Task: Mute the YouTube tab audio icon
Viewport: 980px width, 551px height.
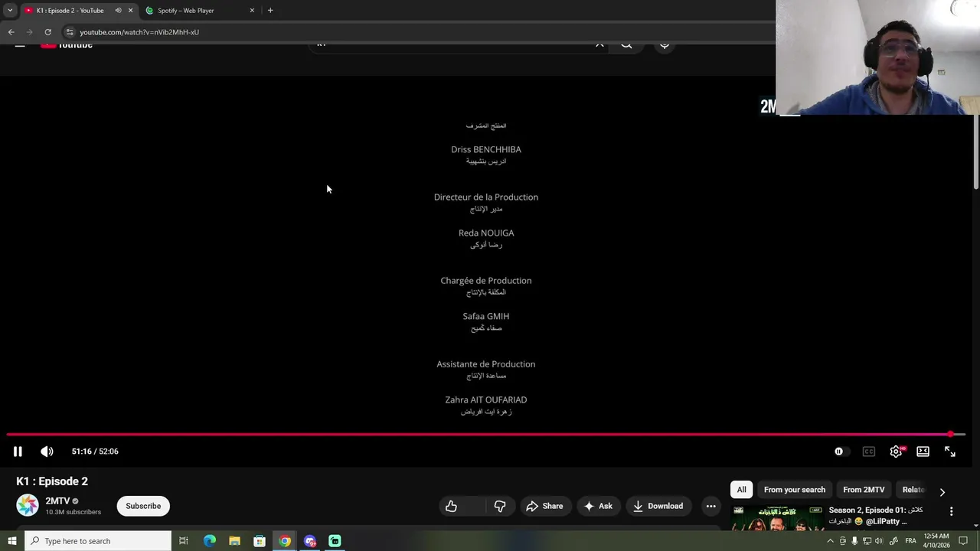Action: pos(118,11)
